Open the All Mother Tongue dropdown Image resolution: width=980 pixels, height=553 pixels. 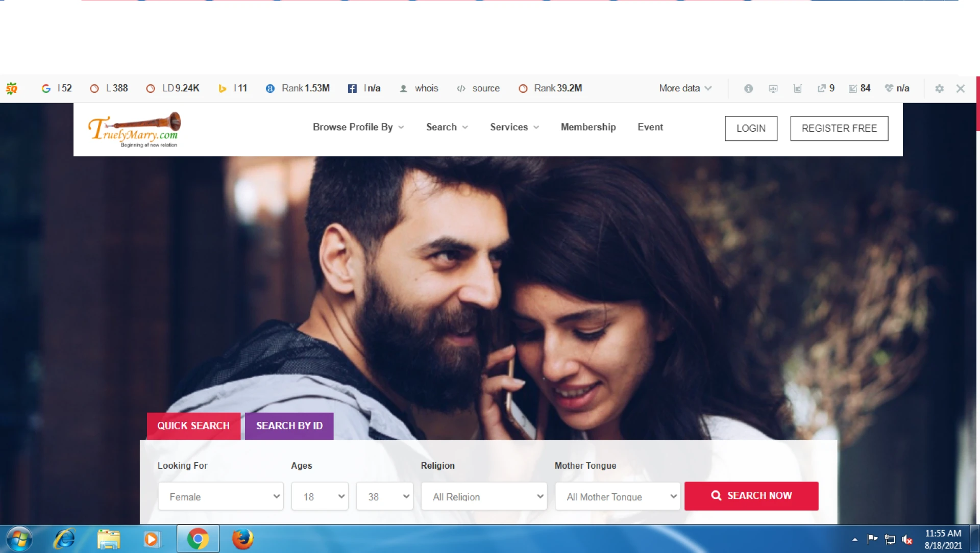tap(618, 496)
